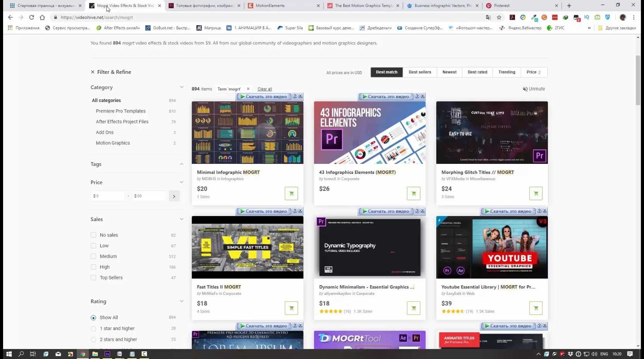Viewport: 644px width, 359px height.
Task: Select 1 star and higher rating
Action: click(x=93, y=328)
